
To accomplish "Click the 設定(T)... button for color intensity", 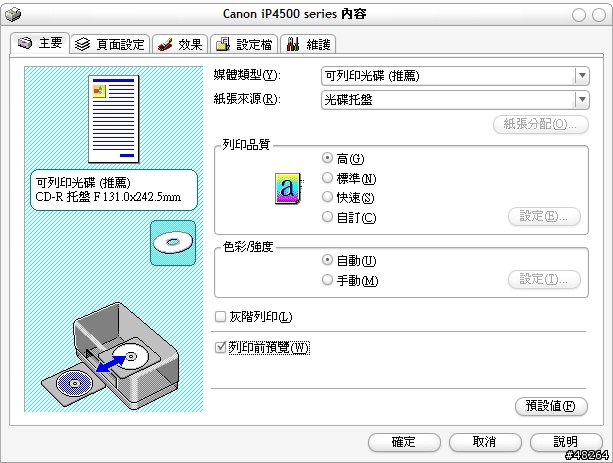I will 544,279.
